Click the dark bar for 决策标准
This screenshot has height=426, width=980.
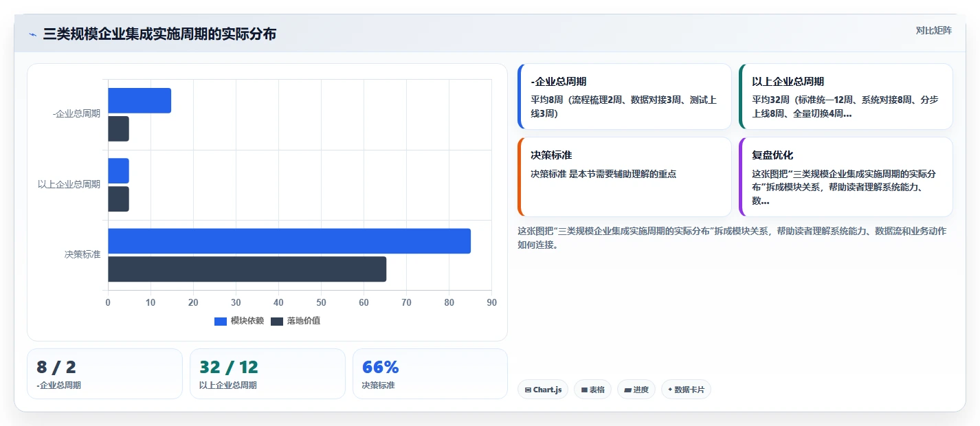tap(247, 269)
